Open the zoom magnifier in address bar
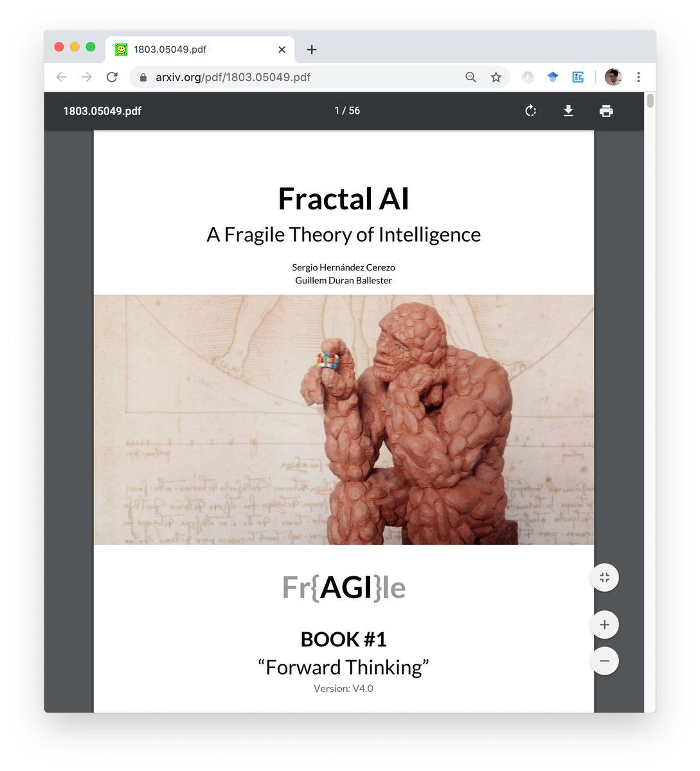700x771 pixels. tap(471, 77)
